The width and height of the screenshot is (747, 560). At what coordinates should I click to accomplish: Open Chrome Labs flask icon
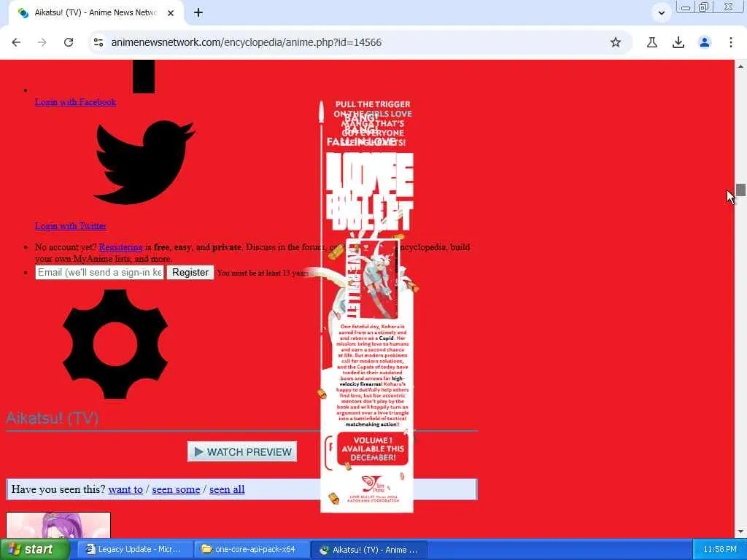[652, 42]
